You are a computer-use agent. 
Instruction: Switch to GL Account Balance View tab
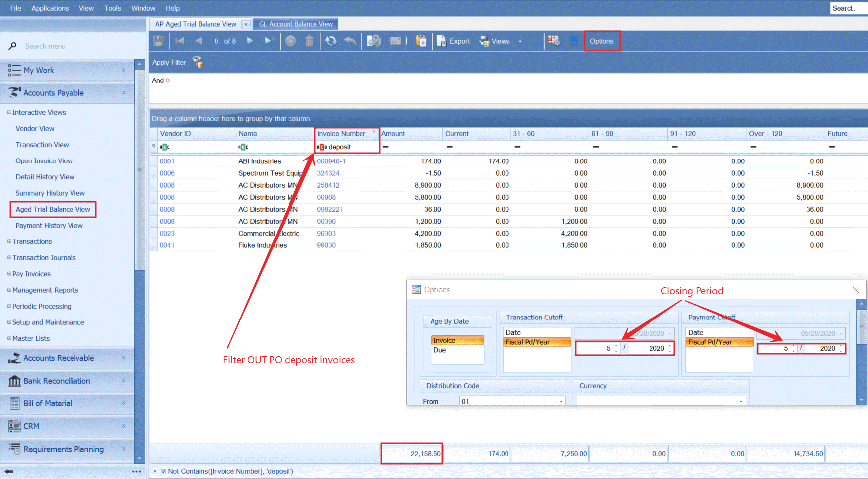pyautogui.click(x=295, y=24)
